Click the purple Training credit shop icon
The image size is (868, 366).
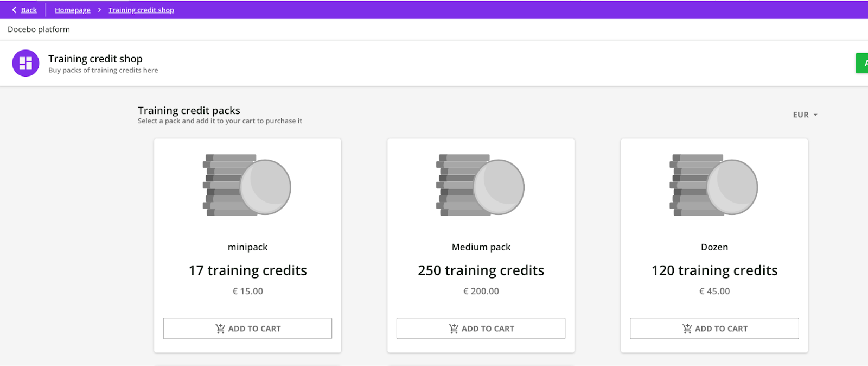pos(25,63)
